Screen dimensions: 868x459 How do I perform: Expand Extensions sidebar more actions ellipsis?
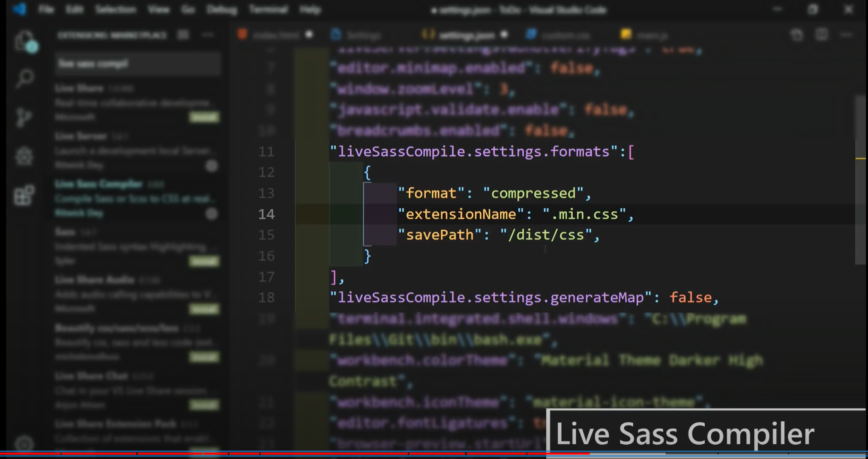pyautogui.click(x=207, y=35)
